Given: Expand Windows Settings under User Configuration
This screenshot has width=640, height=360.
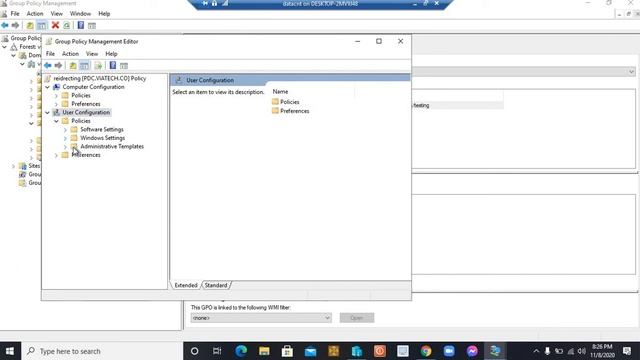Looking at the screenshot, I should pos(65,138).
